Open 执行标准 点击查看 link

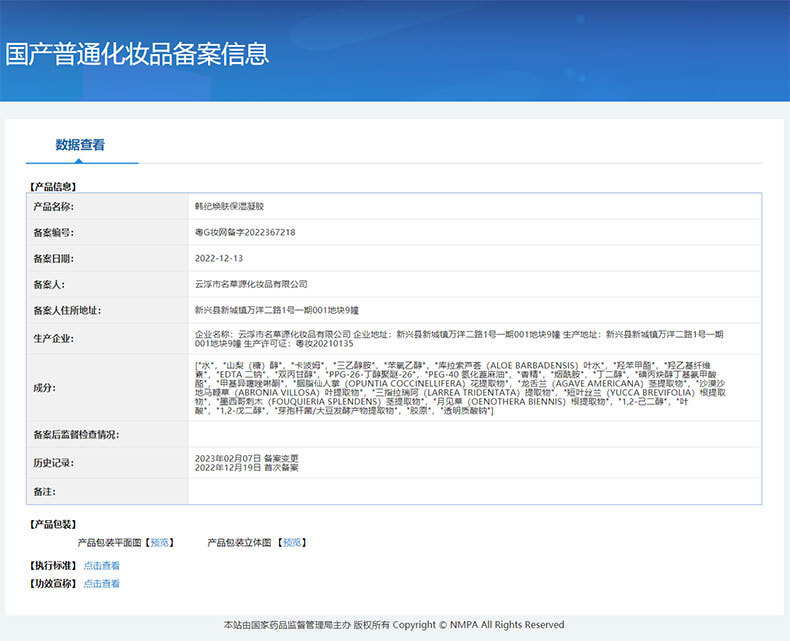point(102,566)
